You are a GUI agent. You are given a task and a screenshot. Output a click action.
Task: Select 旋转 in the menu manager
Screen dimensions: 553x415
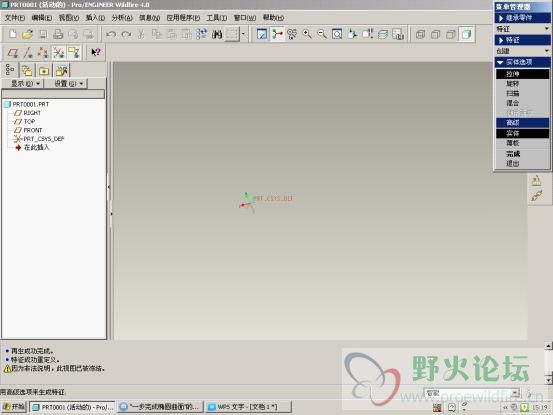coord(522,84)
